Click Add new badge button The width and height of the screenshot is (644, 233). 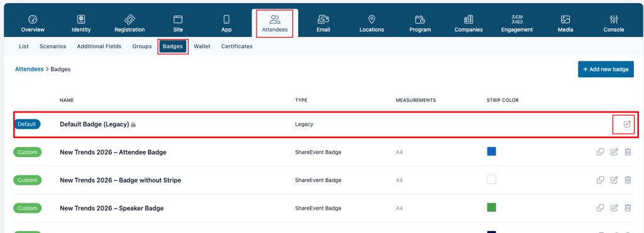coord(606,69)
